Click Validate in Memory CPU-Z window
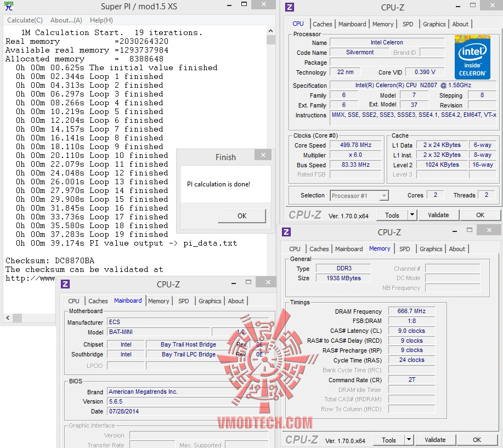This screenshot has height=448, width=503. [435, 440]
